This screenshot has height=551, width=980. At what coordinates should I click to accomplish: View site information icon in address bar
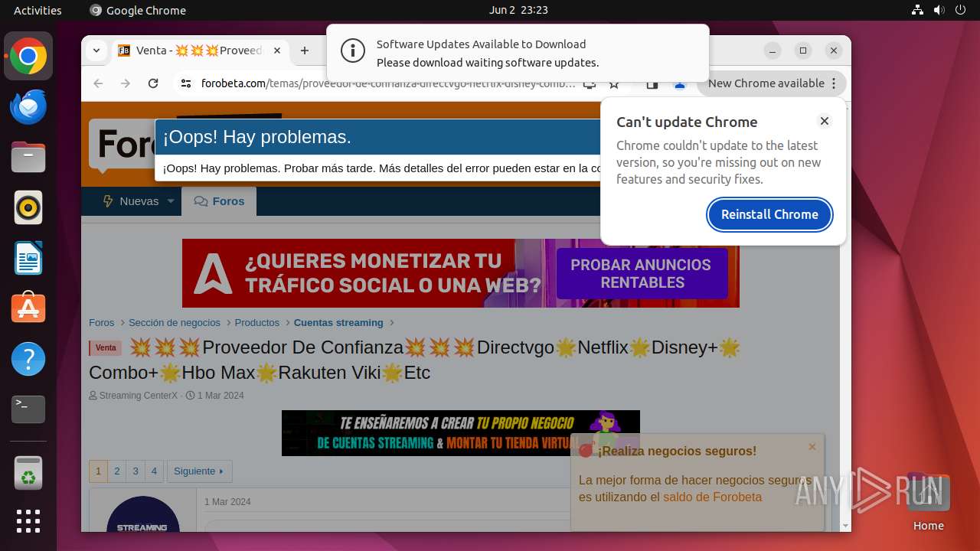coord(186,83)
